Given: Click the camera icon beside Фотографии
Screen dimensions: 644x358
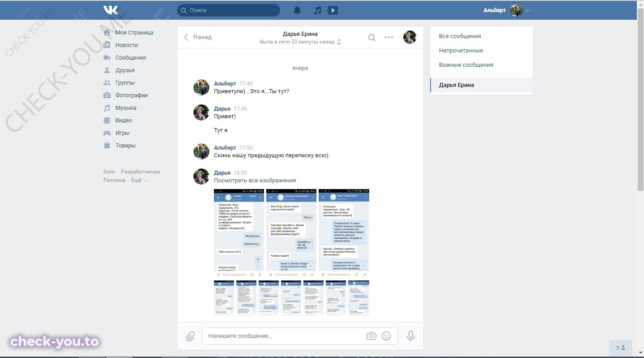Looking at the screenshot, I should [x=107, y=95].
